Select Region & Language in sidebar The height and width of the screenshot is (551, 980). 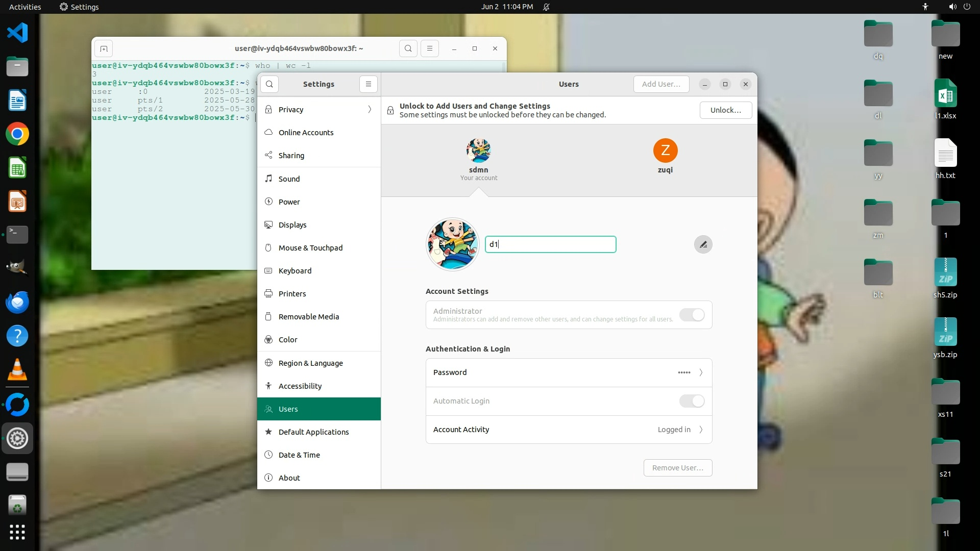point(310,363)
